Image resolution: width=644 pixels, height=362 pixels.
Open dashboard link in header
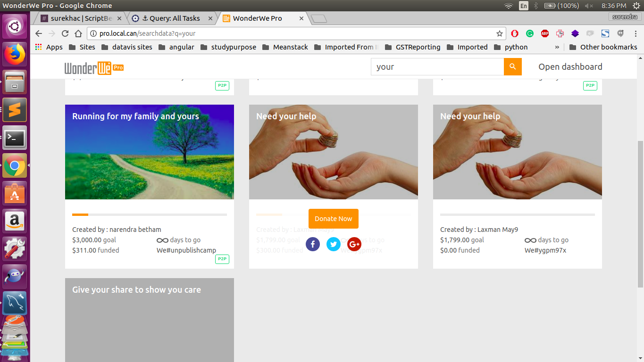(x=570, y=67)
